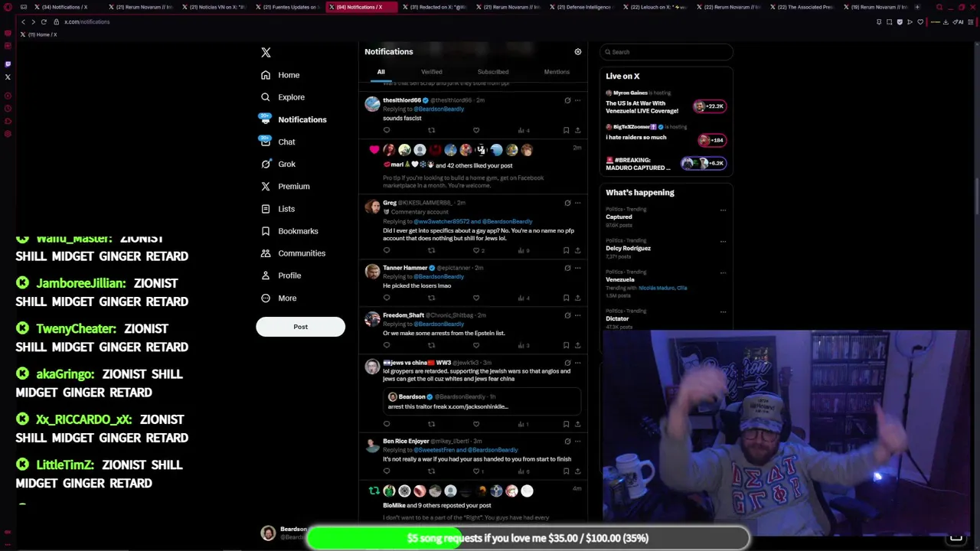Screen dimensions: 980x551
Task: Reply to Freedom_Shaft's post
Action: [387, 345]
